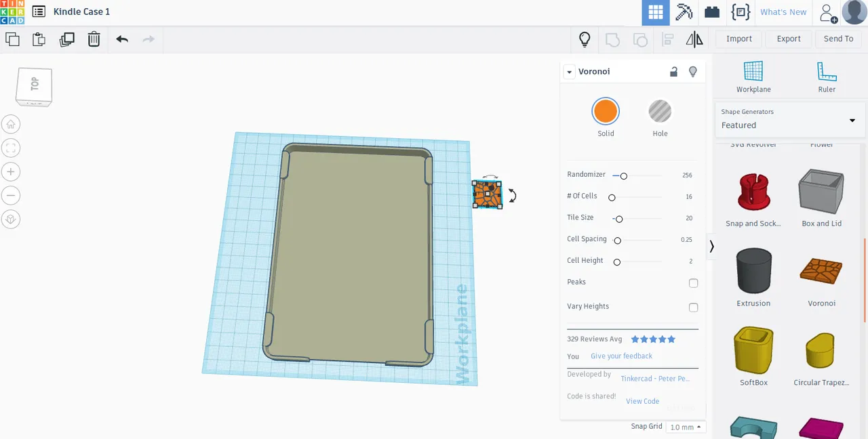Set shape to Solid

(606, 112)
